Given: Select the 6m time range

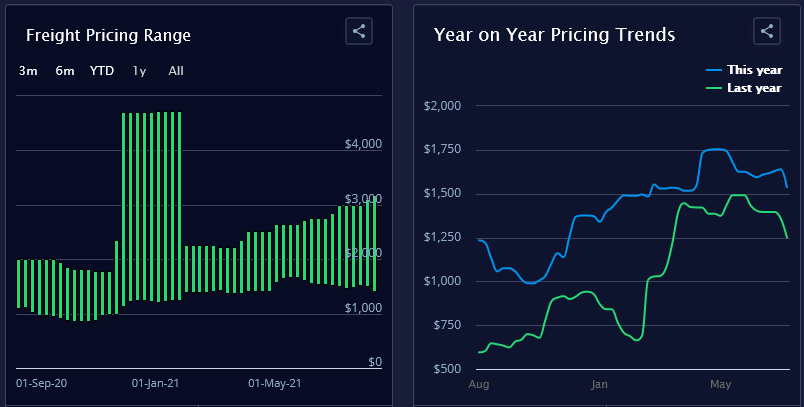Looking at the screenshot, I should (x=65, y=71).
